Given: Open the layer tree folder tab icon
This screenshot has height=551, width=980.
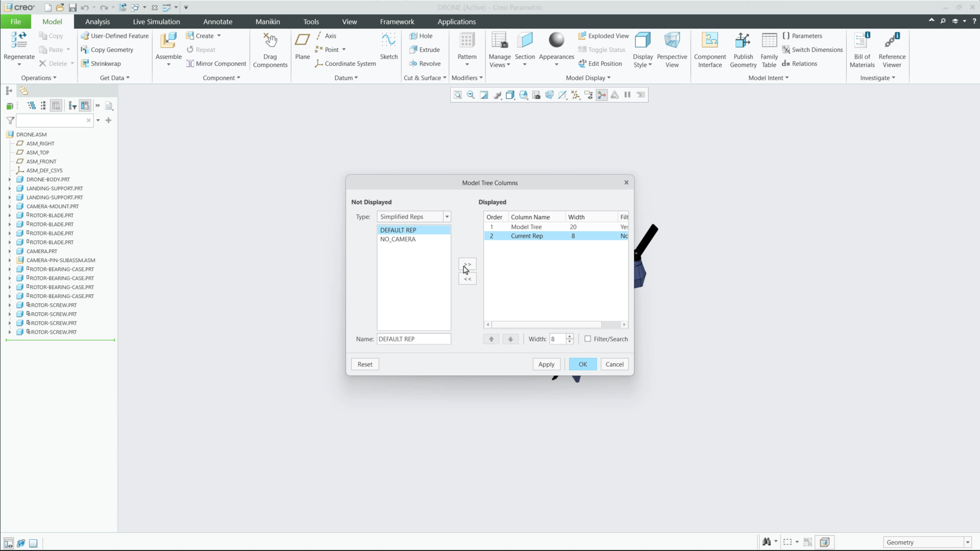Looking at the screenshot, I should [x=23, y=91].
